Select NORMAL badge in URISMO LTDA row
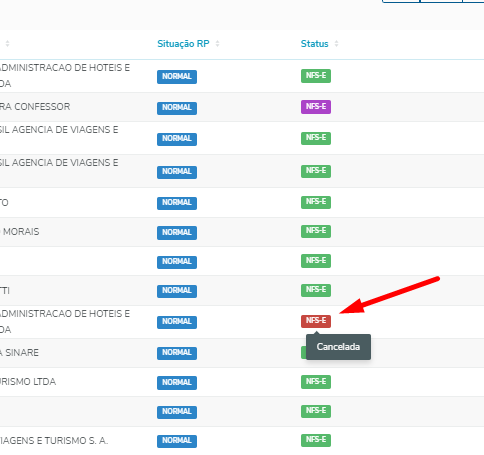This screenshot has width=484, height=455. 177,383
